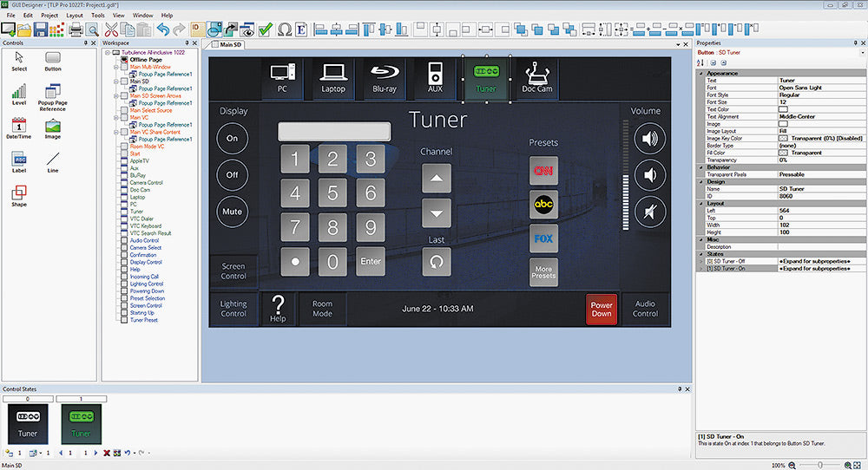Click the E text editor toolbar icon

(300, 29)
